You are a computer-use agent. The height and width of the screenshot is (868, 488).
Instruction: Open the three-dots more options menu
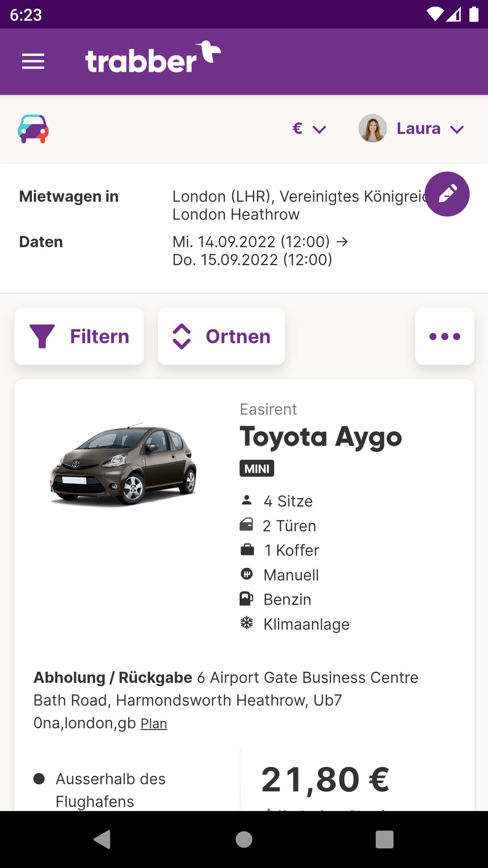[445, 336]
